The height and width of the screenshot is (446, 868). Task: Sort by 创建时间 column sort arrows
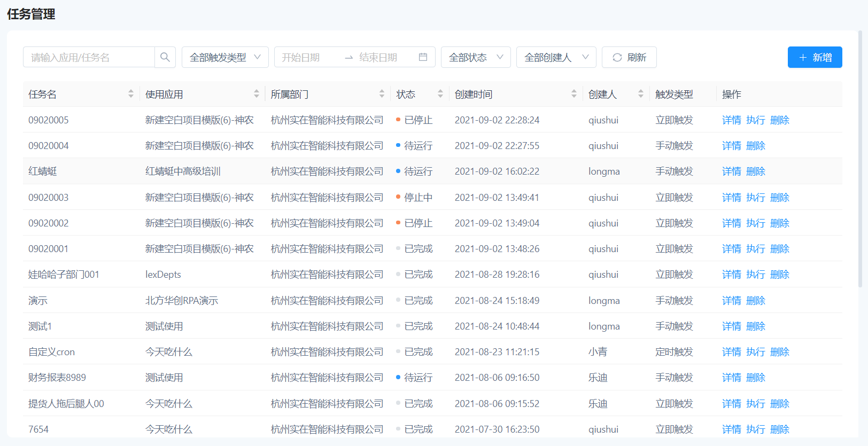pos(574,94)
